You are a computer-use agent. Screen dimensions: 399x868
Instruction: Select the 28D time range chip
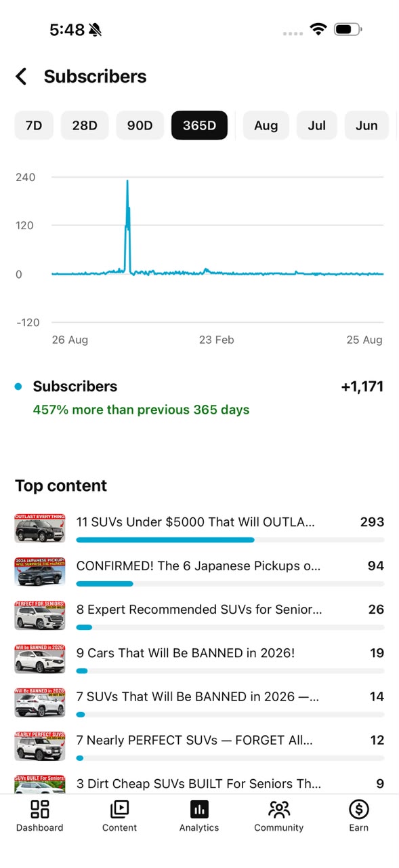pyautogui.click(x=85, y=125)
